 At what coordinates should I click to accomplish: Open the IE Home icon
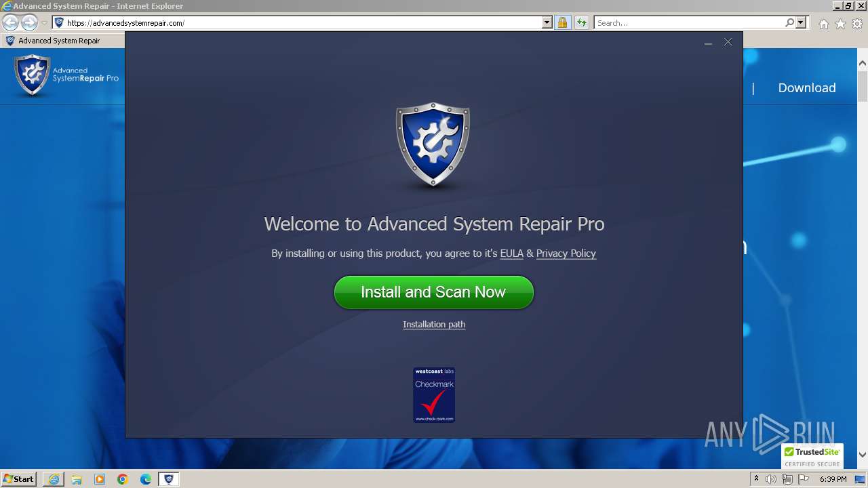(823, 24)
